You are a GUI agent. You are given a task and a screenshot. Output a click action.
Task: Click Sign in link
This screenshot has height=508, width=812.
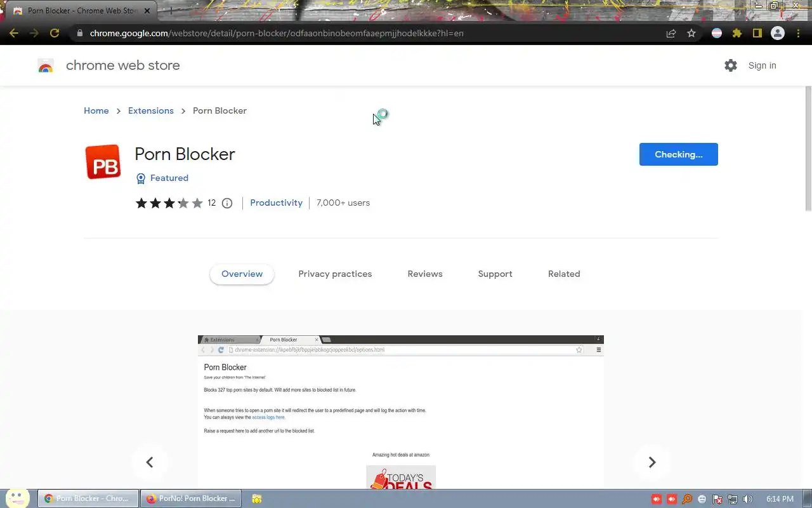(762, 65)
